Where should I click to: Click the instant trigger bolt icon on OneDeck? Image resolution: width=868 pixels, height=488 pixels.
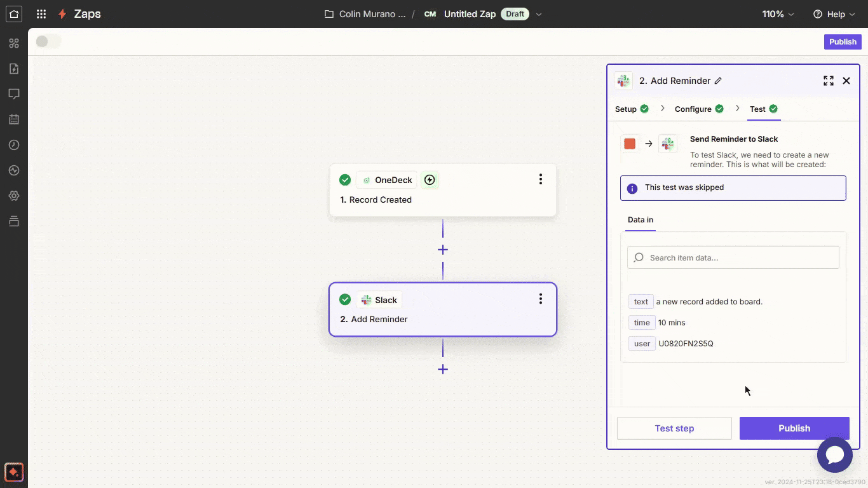(430, 180)
